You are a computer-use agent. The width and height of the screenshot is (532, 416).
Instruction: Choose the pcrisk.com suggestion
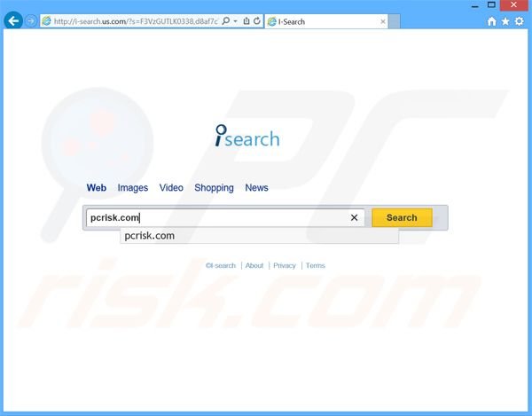[x=259, y=236]
